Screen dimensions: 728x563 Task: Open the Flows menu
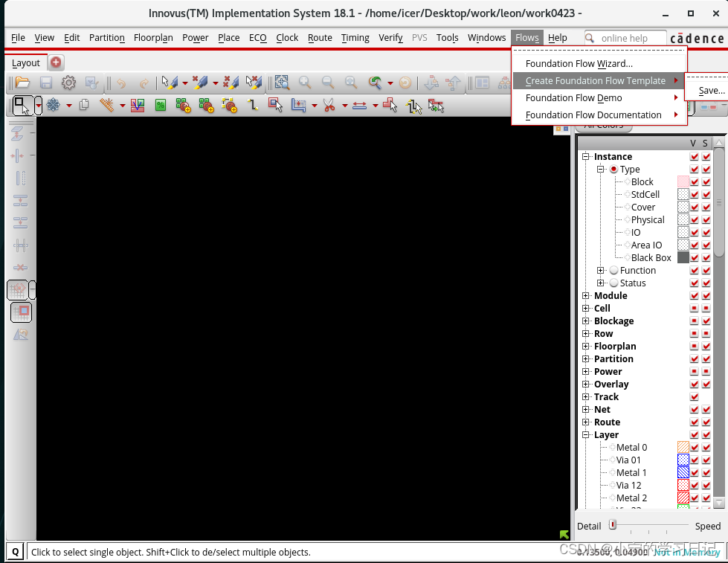pyautogui.click(x=527, y=37)
